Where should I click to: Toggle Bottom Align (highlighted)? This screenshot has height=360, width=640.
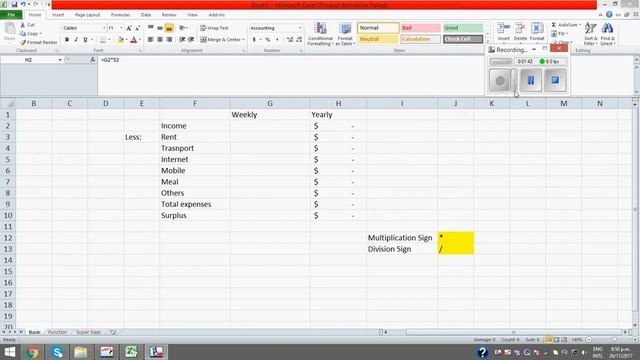click(x=169, y=28)
